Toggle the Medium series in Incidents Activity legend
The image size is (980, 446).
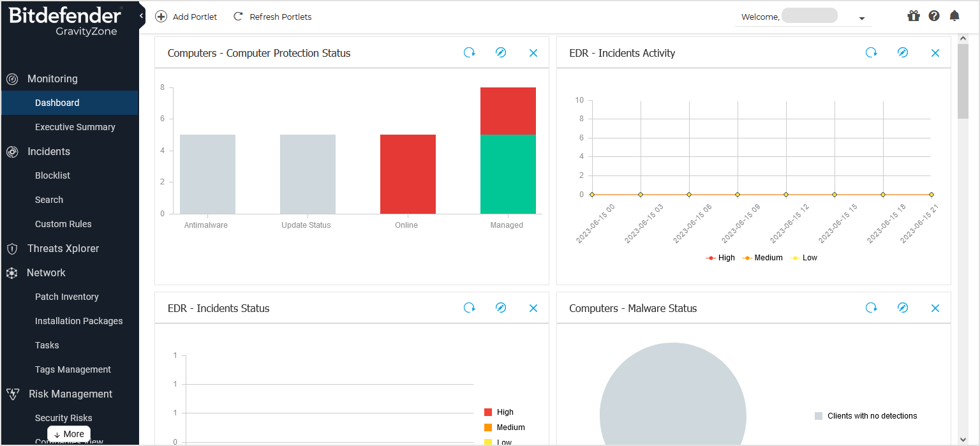click(x=762, y=258)
